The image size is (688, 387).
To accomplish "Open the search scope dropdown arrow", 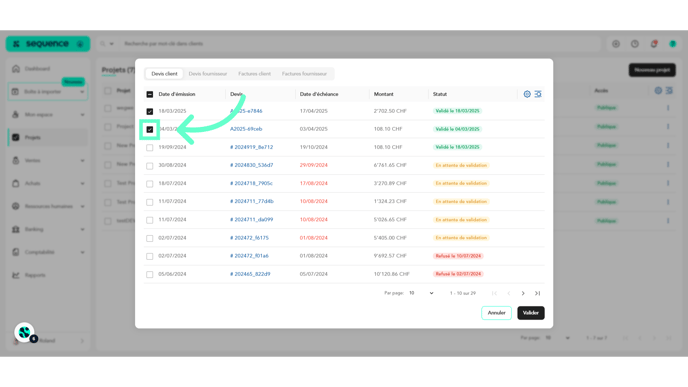I will pos(111,44).
